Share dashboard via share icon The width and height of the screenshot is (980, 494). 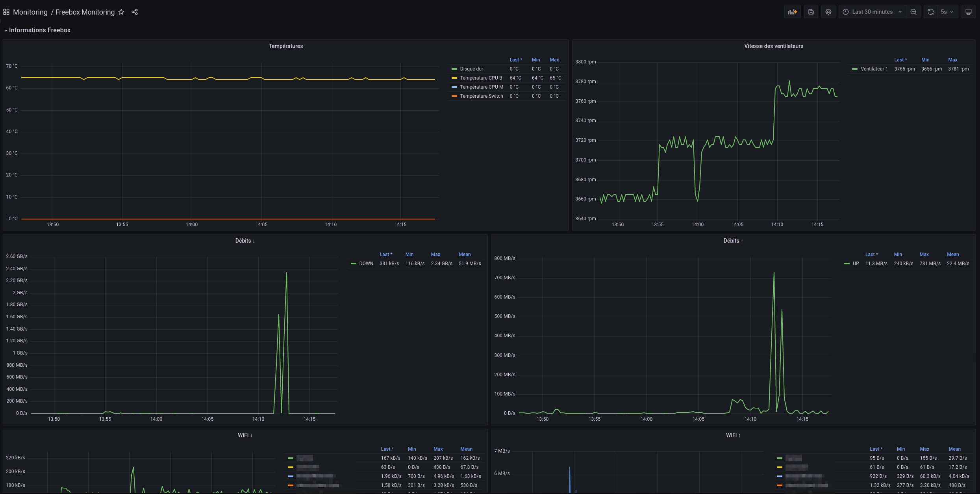135,12
